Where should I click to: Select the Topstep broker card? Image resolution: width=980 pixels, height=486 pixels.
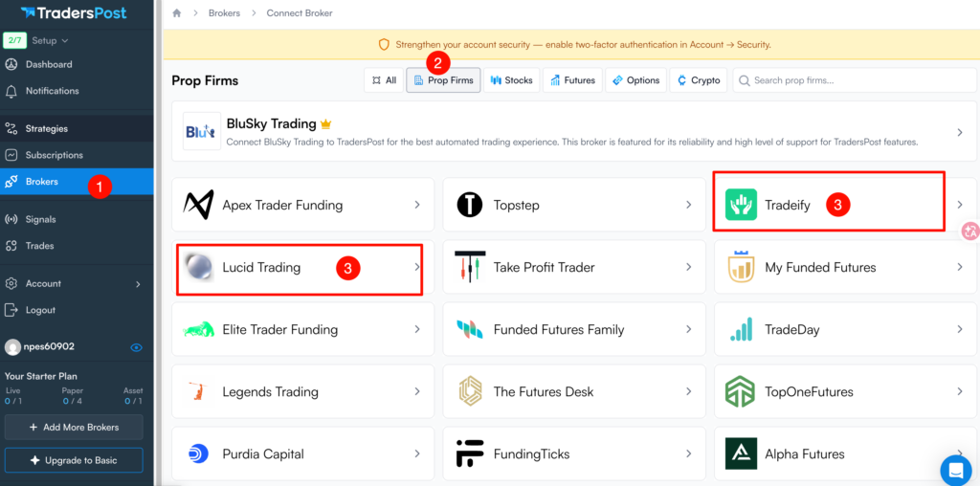click(574, 205)
